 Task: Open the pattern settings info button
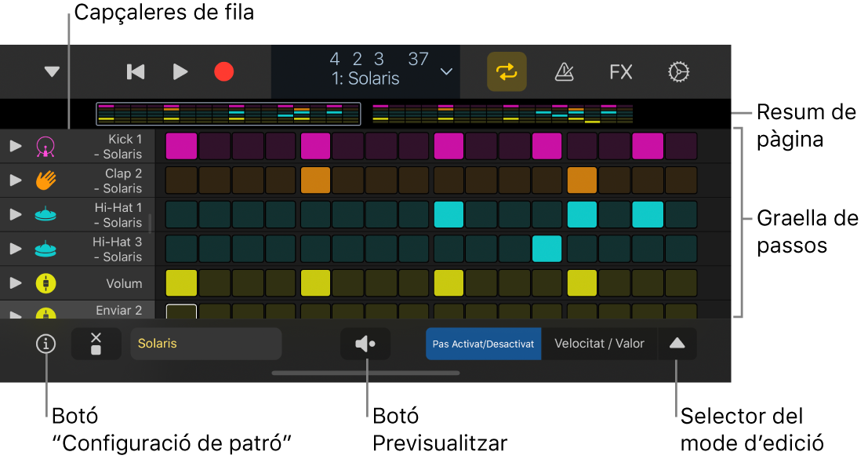46,344
